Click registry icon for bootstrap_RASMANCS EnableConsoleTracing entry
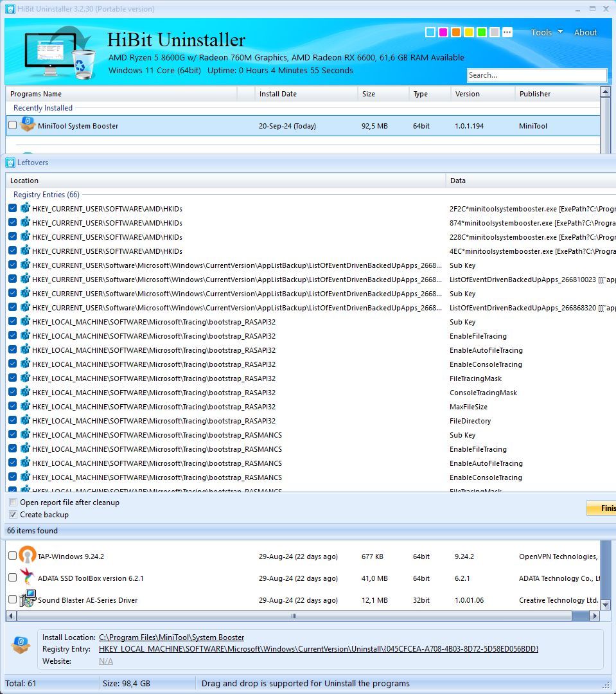Image resolution: width=616 pixels, height=694 pixels. [x=25, y=477]
